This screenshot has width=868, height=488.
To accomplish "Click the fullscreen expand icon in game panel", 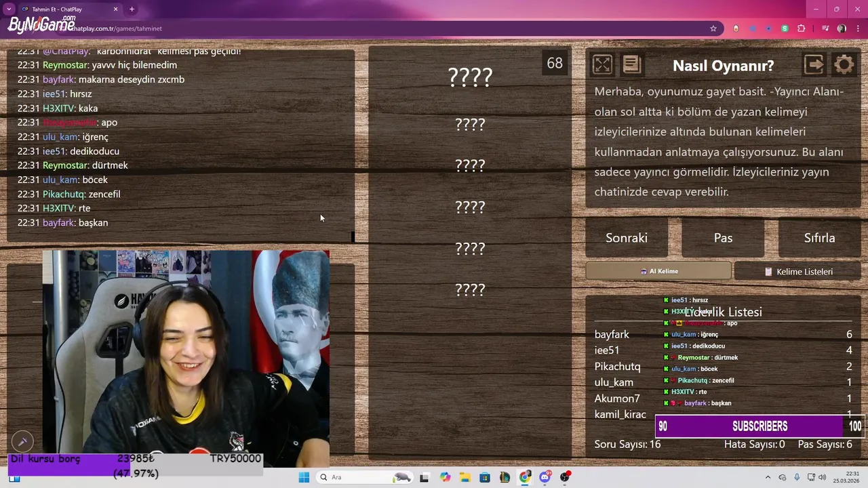I will click(x=602, y=65).
